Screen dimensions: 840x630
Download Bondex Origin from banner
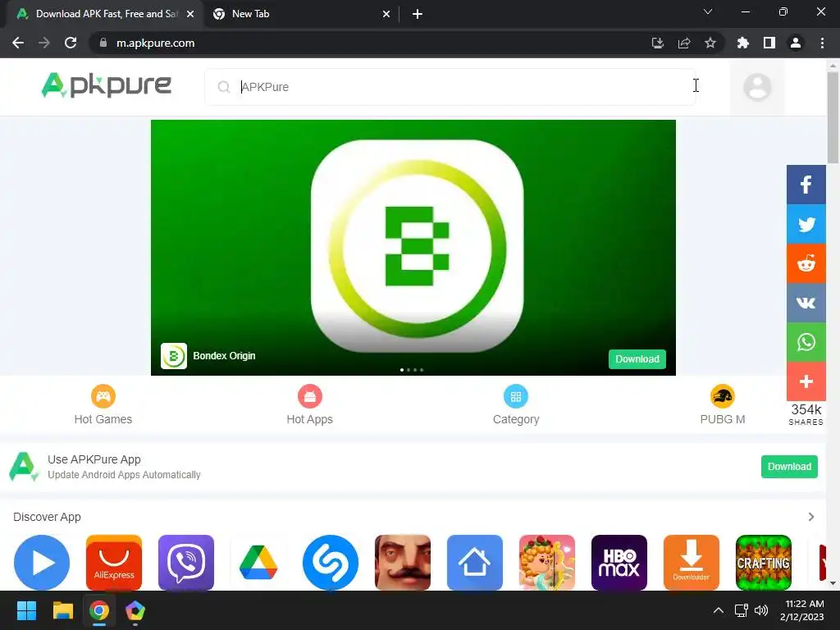[x=637, y=359]
